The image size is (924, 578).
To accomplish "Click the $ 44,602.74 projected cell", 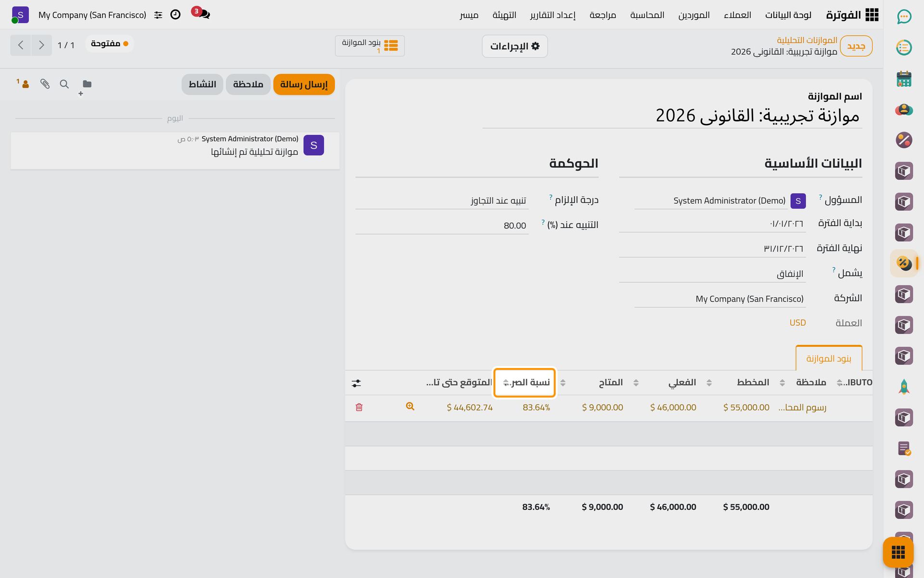I will (x=470, y=407).
